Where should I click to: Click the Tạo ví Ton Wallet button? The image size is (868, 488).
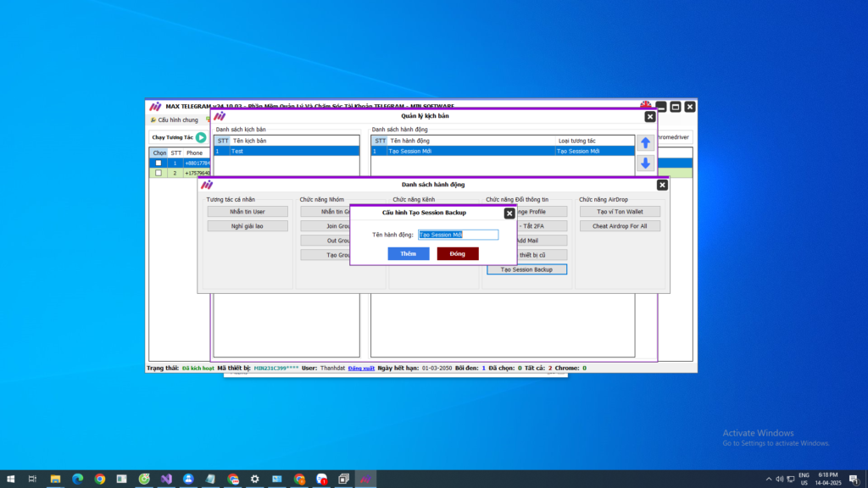pos(620,211)
